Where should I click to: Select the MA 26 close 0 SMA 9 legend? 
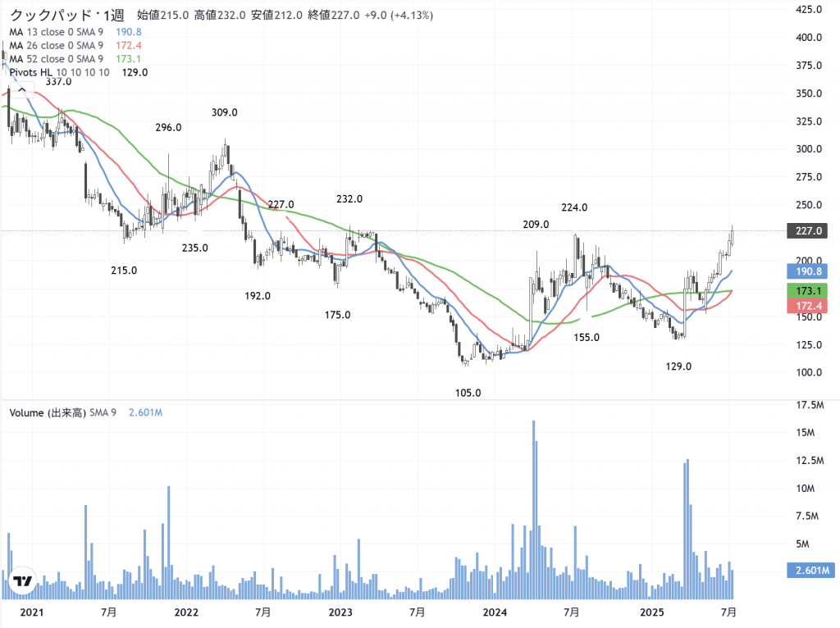tap(57, 46)
